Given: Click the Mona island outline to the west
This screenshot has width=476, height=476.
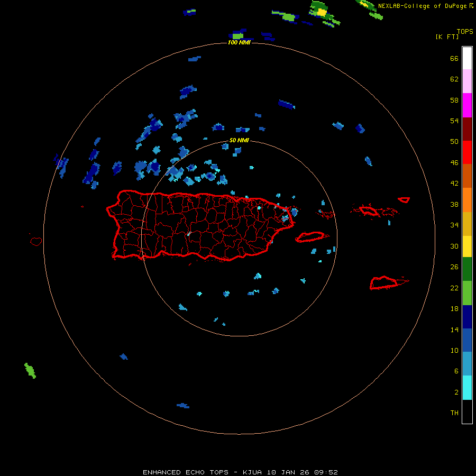Looking at the screenshot, I should (x=36, y=241).
